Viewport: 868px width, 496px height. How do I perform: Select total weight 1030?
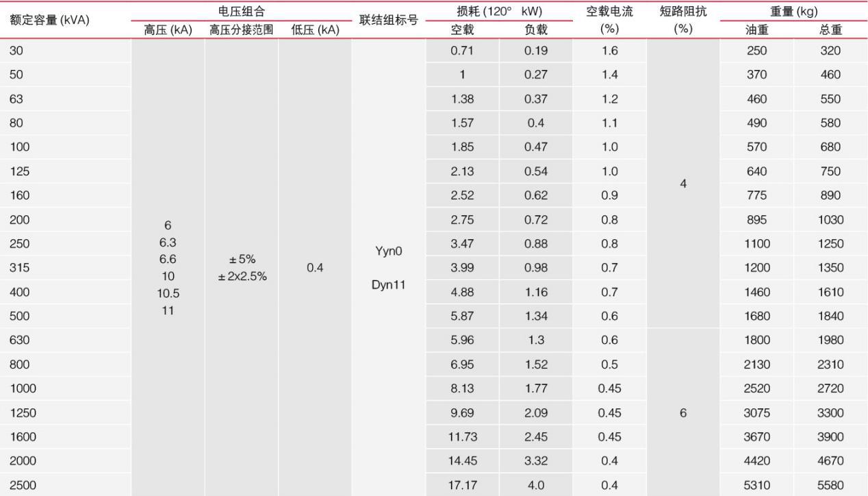(x=830, y=219)
